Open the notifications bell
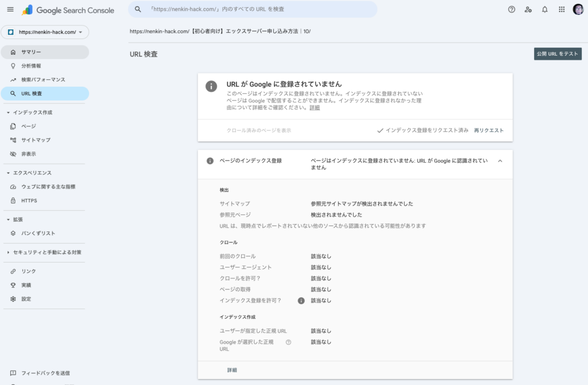 point(545,10)
